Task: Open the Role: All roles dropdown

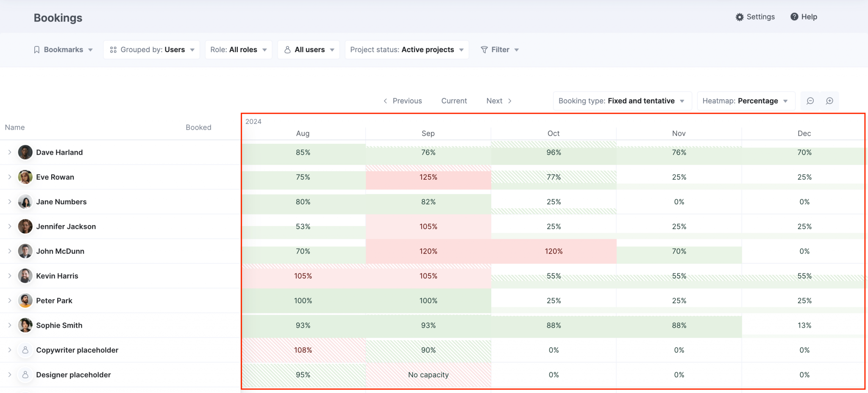Action: (238, 50)
